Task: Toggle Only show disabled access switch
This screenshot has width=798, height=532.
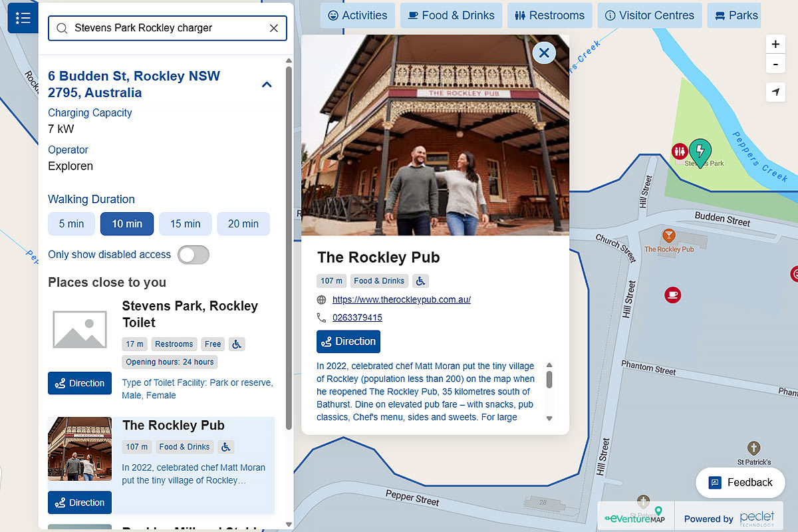Action: (x=193, y=255)
